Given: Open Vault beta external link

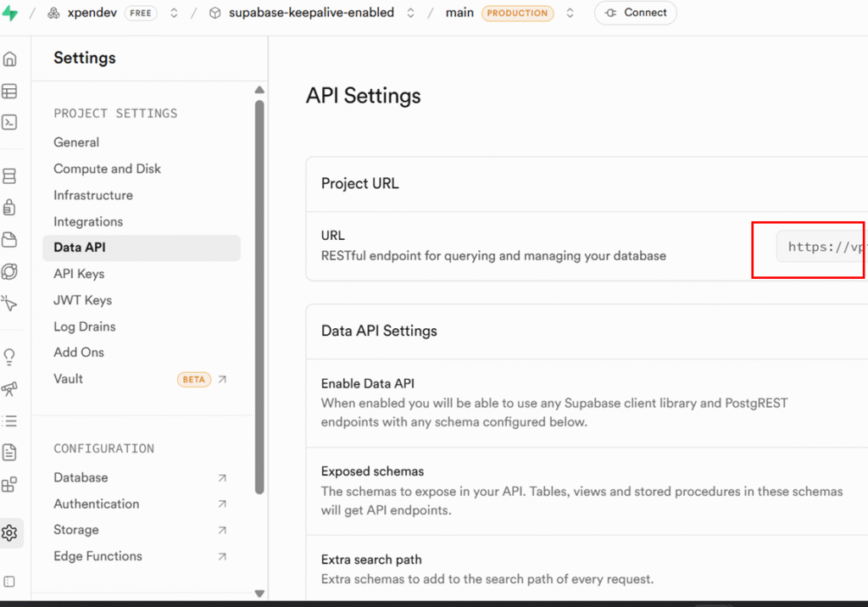Looking at the screenshot, I should tap(222, 379).
